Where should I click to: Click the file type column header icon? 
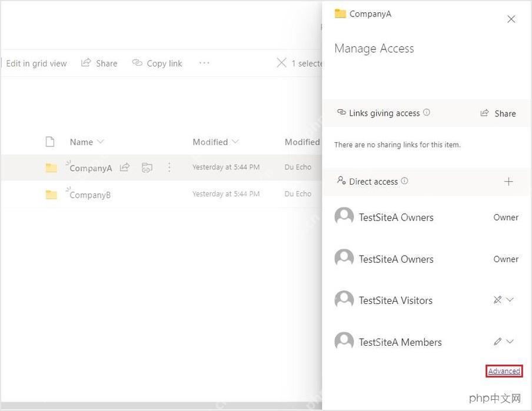50,142
